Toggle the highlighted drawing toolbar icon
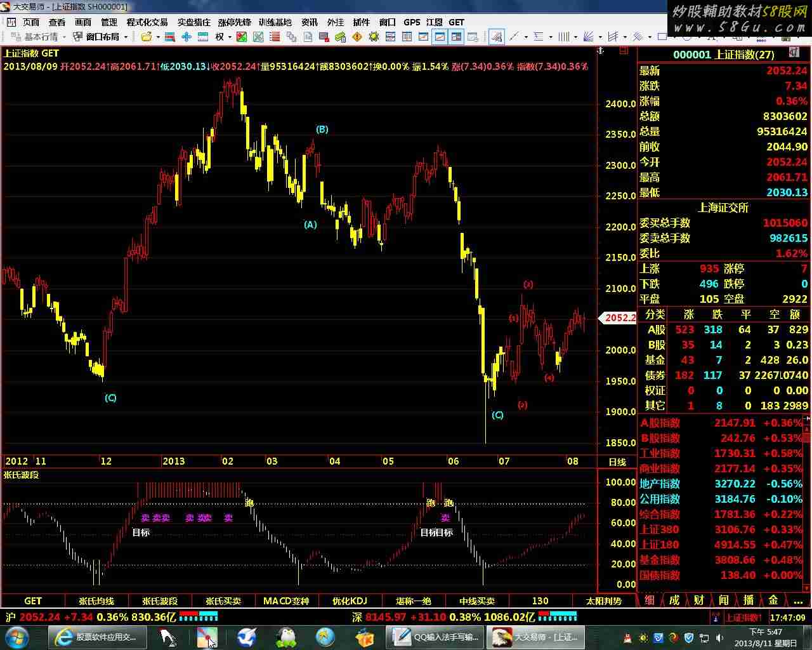This screenshot has height=650, width=812. (497, 37)
